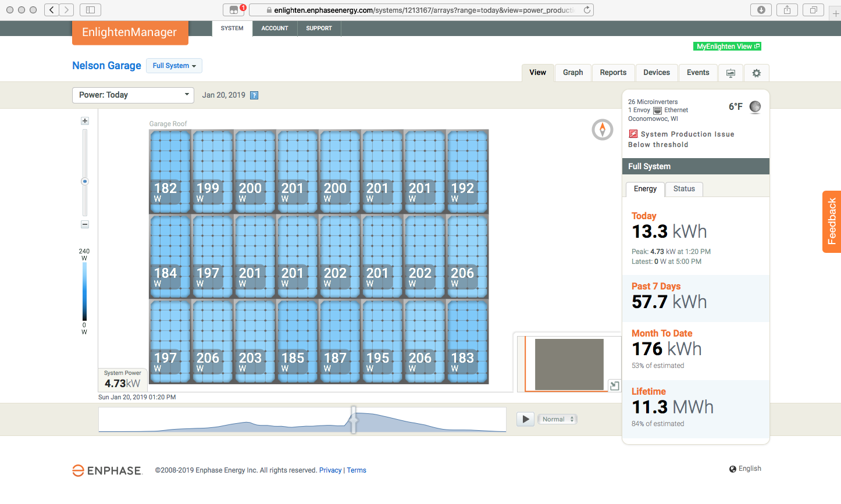The width and height of the screenshot is (841, 504).
Task: Select the SUPPORT menu tab
Action: [319, 28]
